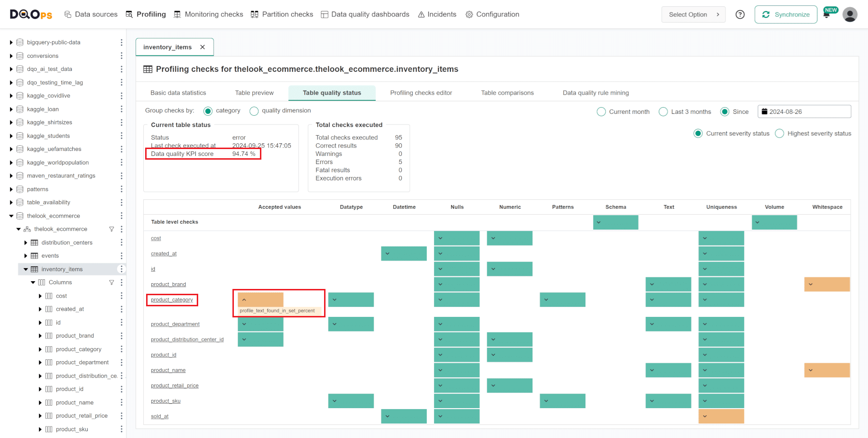Open the Select Option dropdown
The height and width of the screenshot is (438, 868).
coord(693,14)
